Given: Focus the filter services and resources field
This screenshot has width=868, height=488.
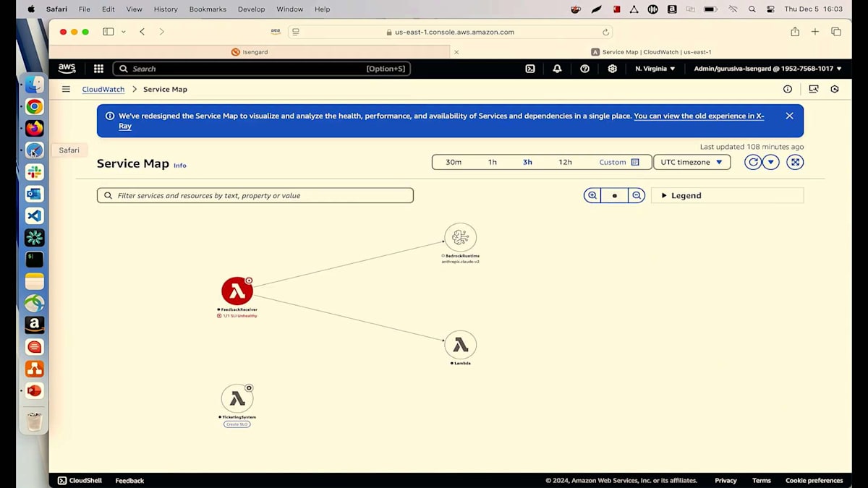Looking at the screenshot, I should [255, 195].
